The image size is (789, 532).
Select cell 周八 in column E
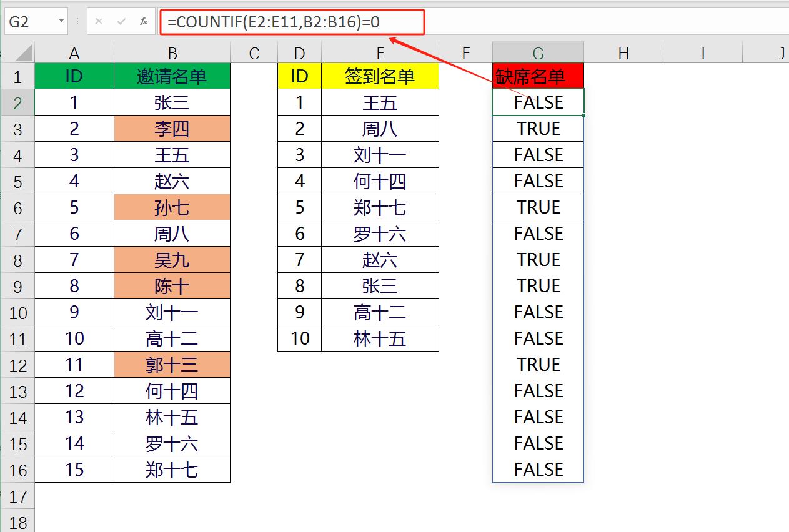(380, 129)
